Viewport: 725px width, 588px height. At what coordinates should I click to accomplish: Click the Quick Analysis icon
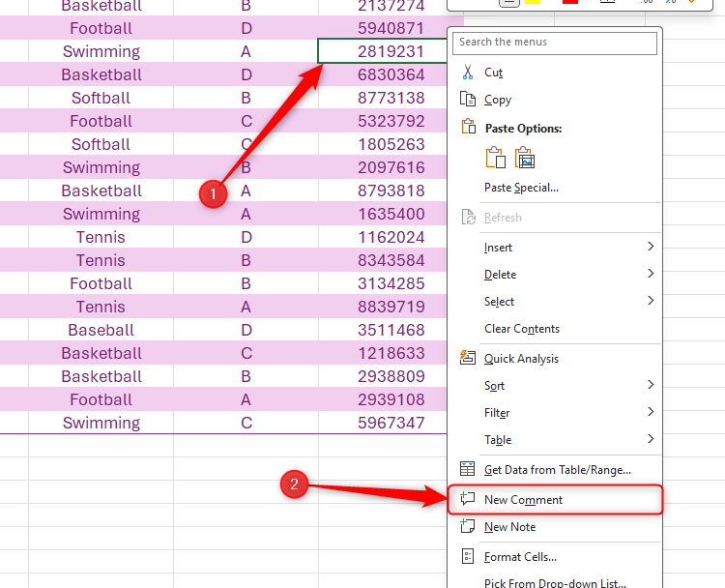click(x=468, y=359)
